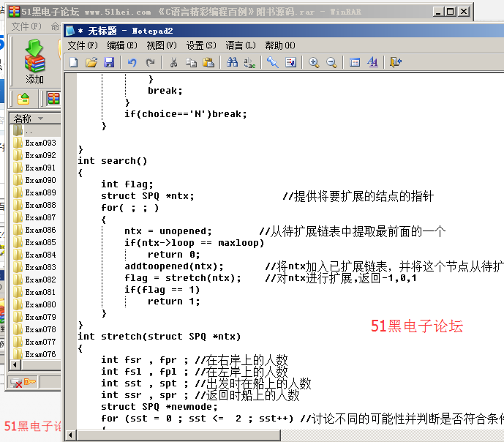Save the document with the floppy icon
Viewport: 504px width, 442px height.
point(109,63)
